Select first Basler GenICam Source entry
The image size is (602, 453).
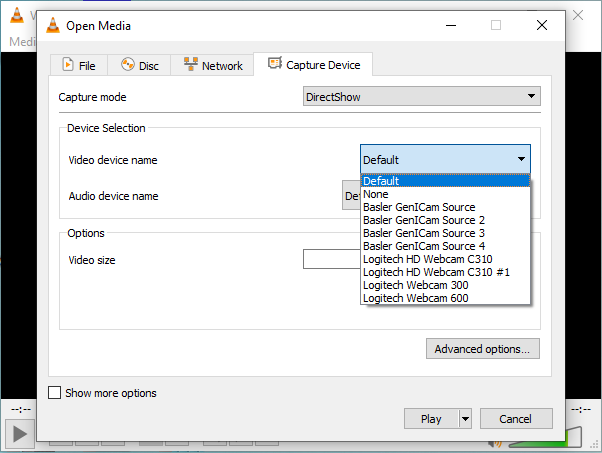[445, 207]
